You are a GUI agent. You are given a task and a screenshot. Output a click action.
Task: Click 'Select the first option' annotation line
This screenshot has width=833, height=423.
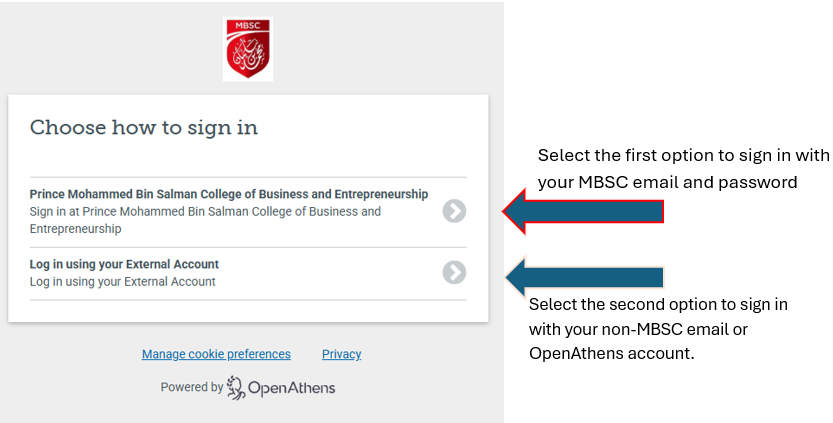click(683, 155)
